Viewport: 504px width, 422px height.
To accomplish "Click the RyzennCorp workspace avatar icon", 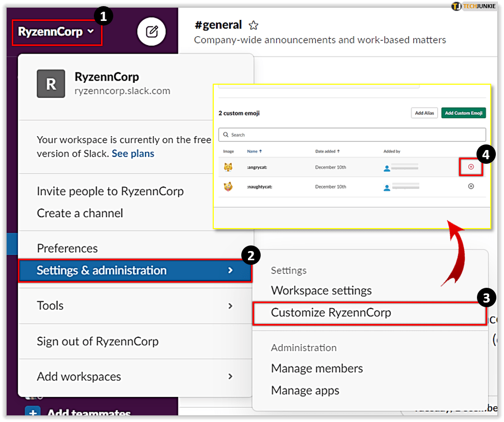I will [x=51, y=84].
